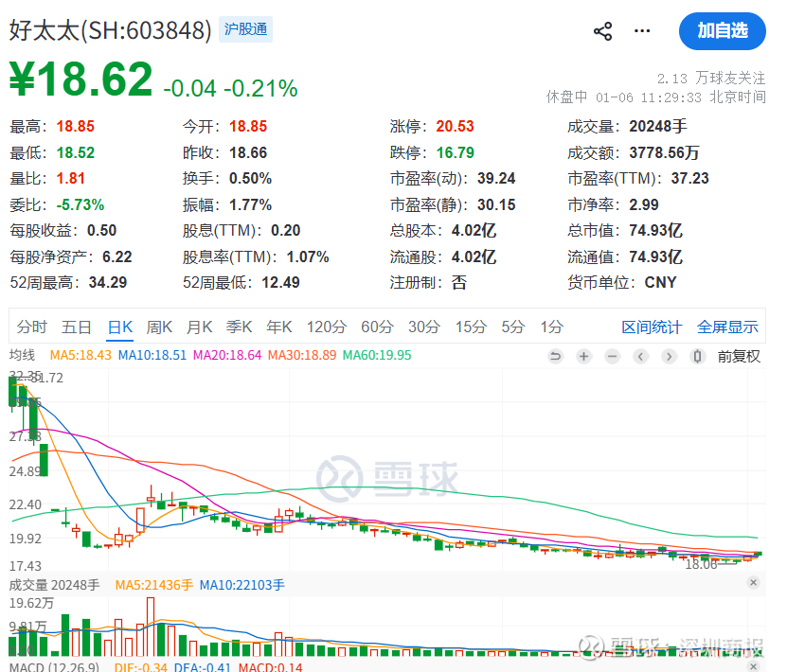Switch to the 分时 intraday tab
787x672 pixels.
pos(31,327)
